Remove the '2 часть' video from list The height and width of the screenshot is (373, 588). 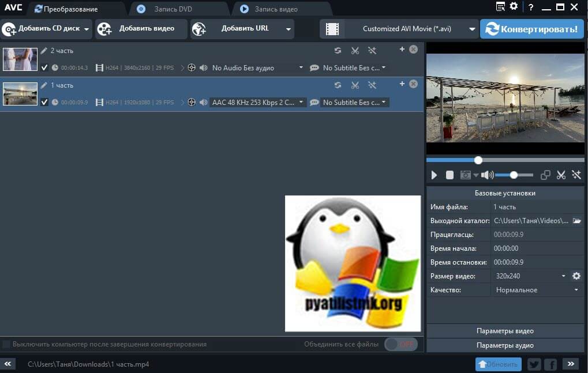pos(413,50)
